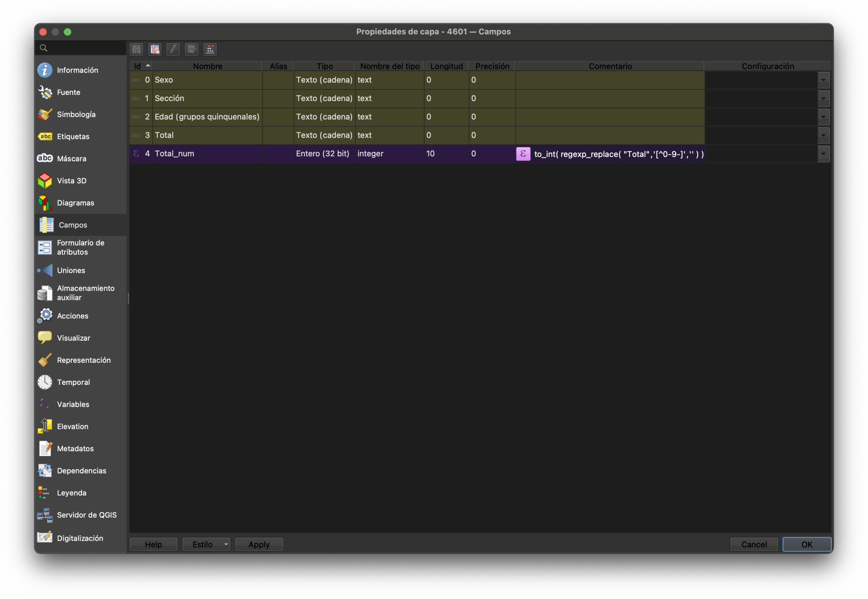Open the Simbología paintbrush icon
868x599 pixels.
point(45,114)
